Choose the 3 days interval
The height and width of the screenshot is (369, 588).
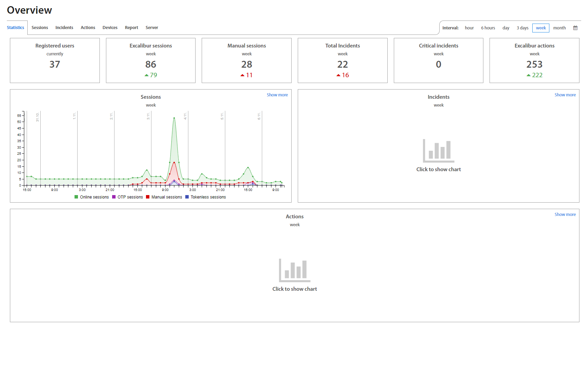[x=522, y=28]
